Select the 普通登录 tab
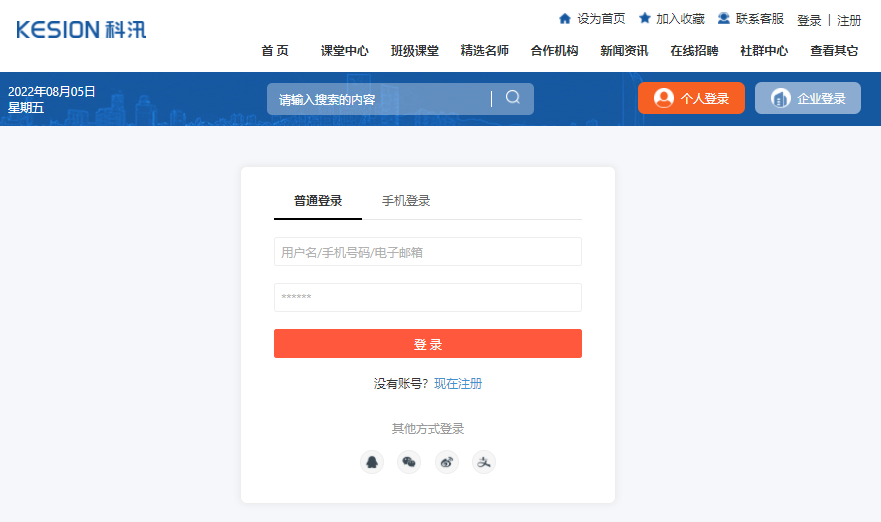This screenshot has width=881, height=522. 318,201
